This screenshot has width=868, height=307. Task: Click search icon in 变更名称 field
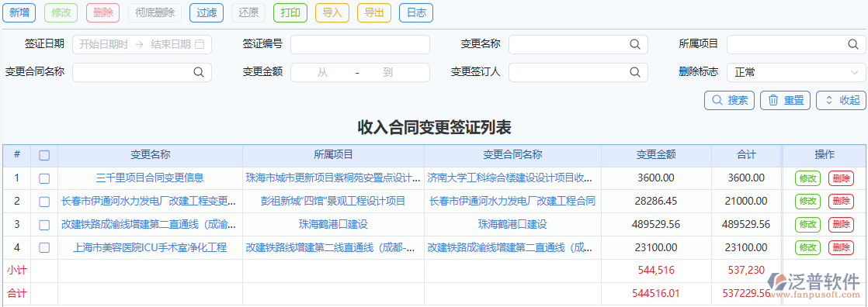coord(635,44)
